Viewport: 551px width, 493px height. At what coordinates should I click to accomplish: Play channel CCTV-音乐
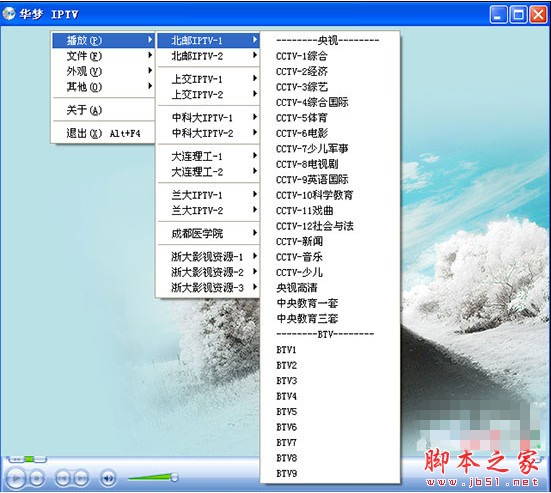pos(330,257)
